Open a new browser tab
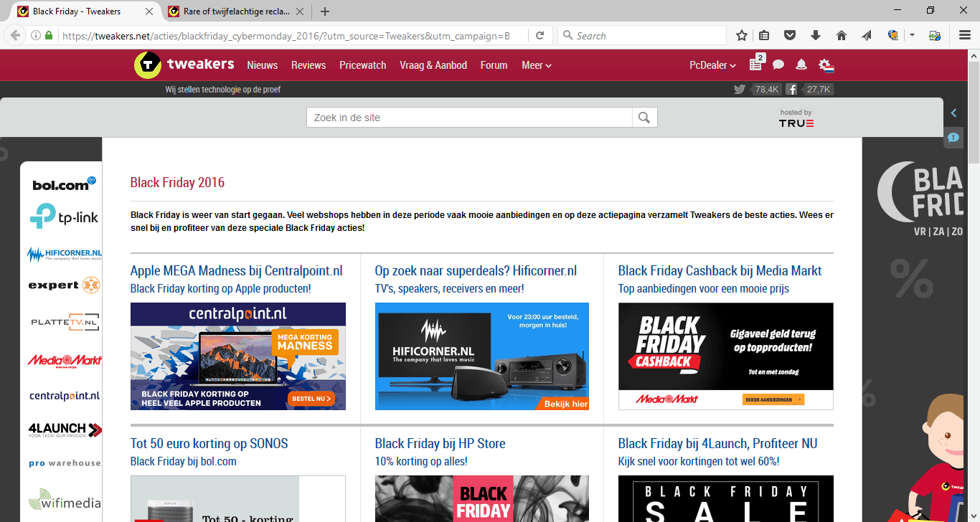Screen dimensions: 980x522 pos(325,11)
